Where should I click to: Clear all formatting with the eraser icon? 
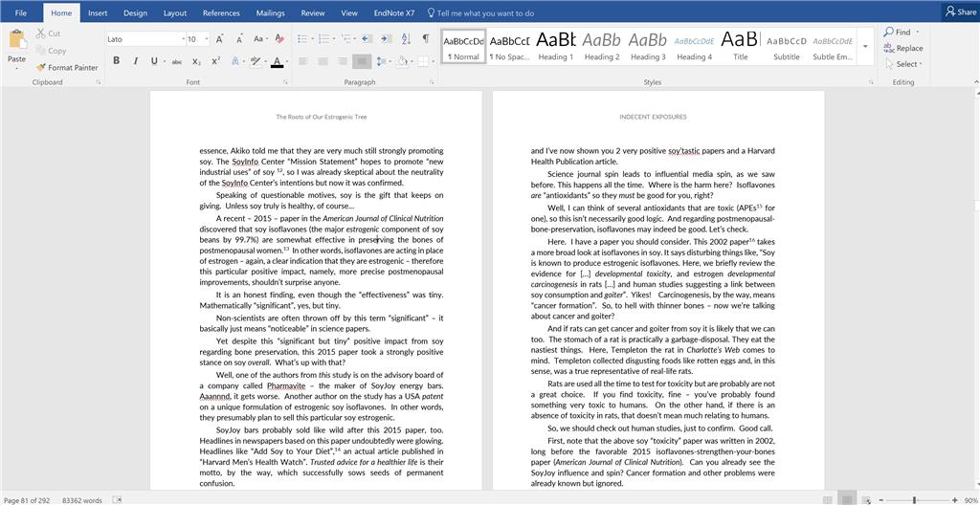(x=279, y=39)
